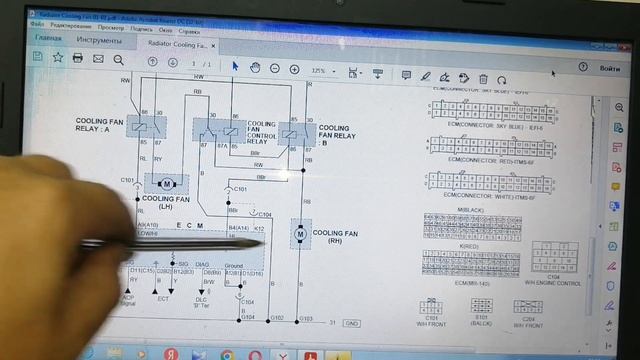Delete with the trash can icon
Viewport: 640px width, 360px height.
coord(483,79)
